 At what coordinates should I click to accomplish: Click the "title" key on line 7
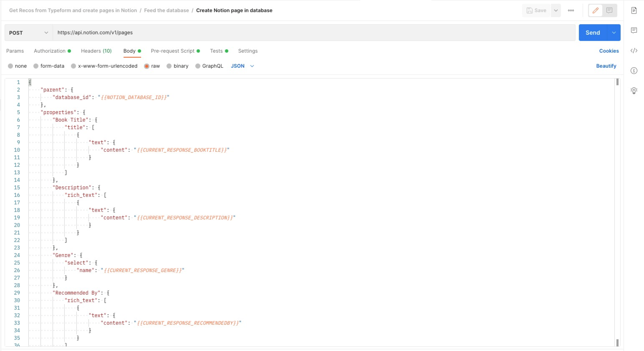tap(75, 127)
